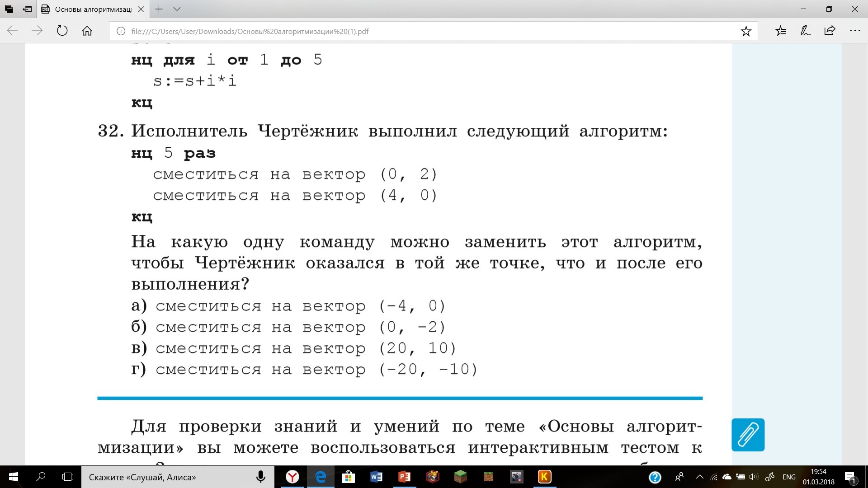The width and height of the screenshot is (868, 488).
Task: Expand hidden system tray icons
Action: [x=699, y=477]
